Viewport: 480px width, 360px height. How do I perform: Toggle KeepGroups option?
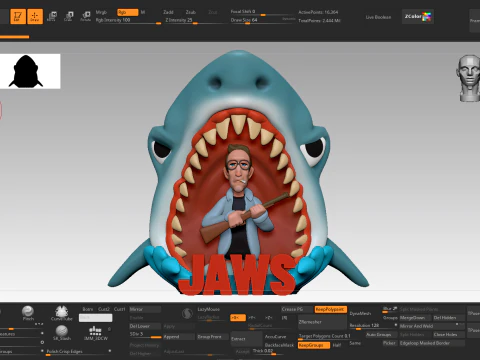(x=314, y=345)
